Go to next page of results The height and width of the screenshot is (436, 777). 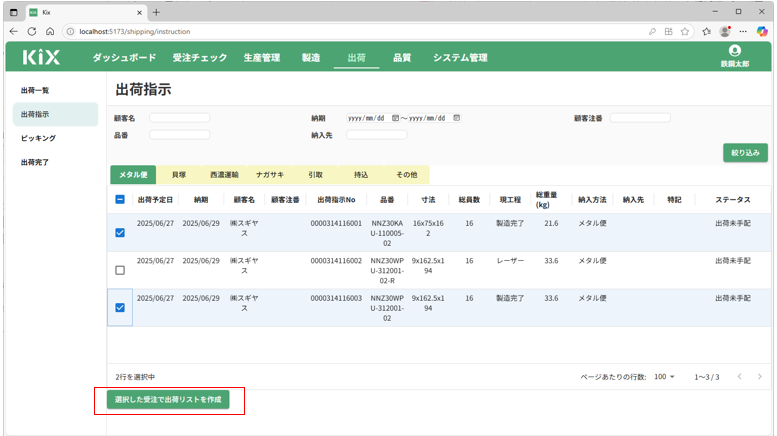click(760, 377)
